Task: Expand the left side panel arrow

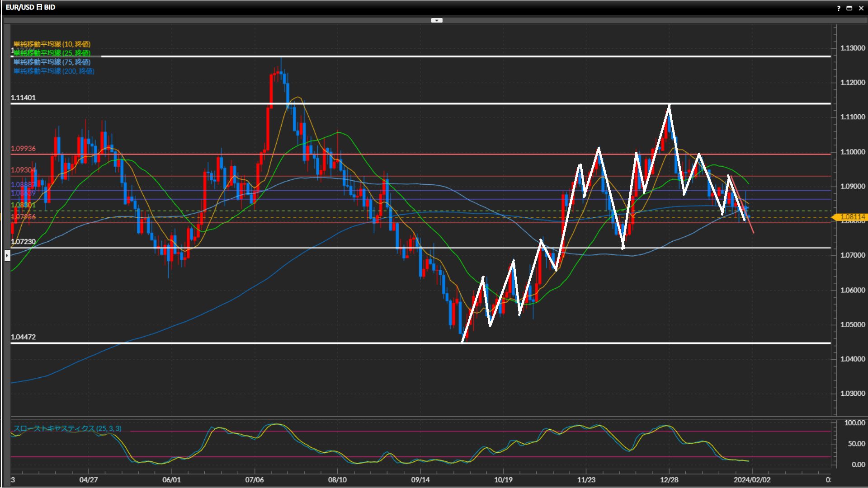Action: (x=7, y=256)
